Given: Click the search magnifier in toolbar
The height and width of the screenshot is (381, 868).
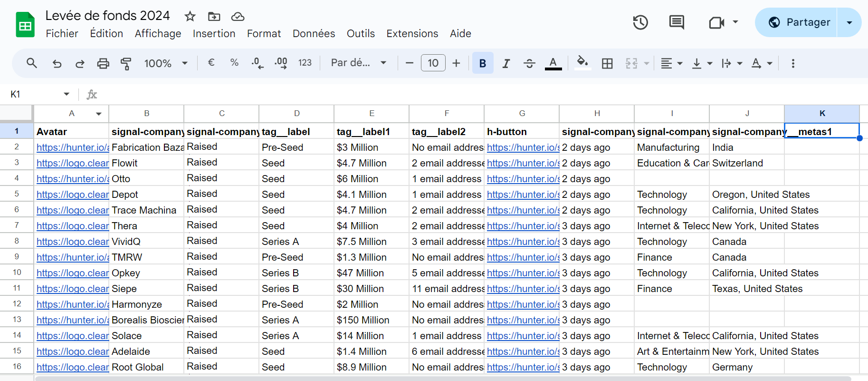Looking at the screenshot, I should (32, 63).
